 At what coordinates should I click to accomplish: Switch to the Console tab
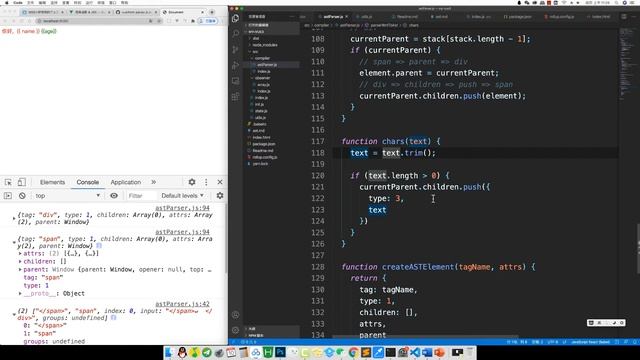click(x=88, y=182)
